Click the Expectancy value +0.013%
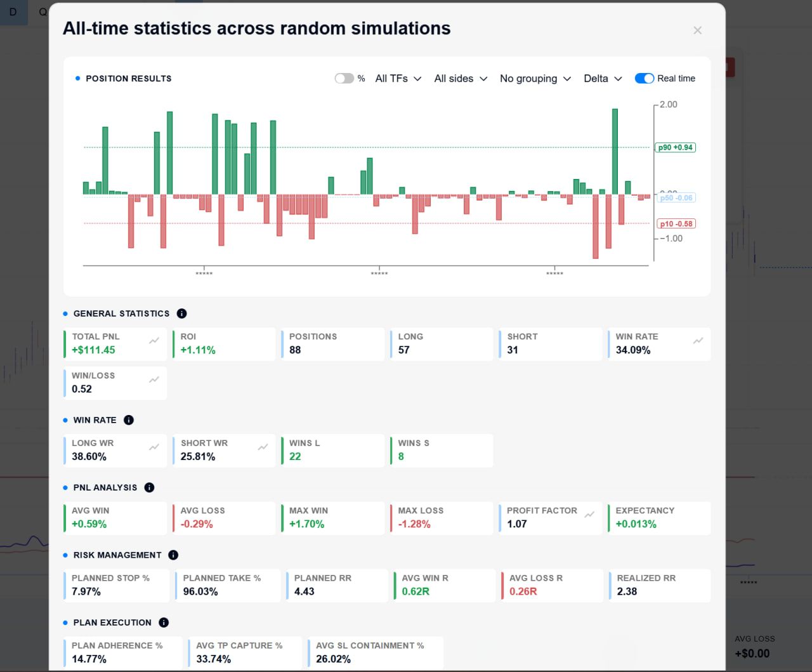Screen dimensions: 812x672 pos(636,524)
